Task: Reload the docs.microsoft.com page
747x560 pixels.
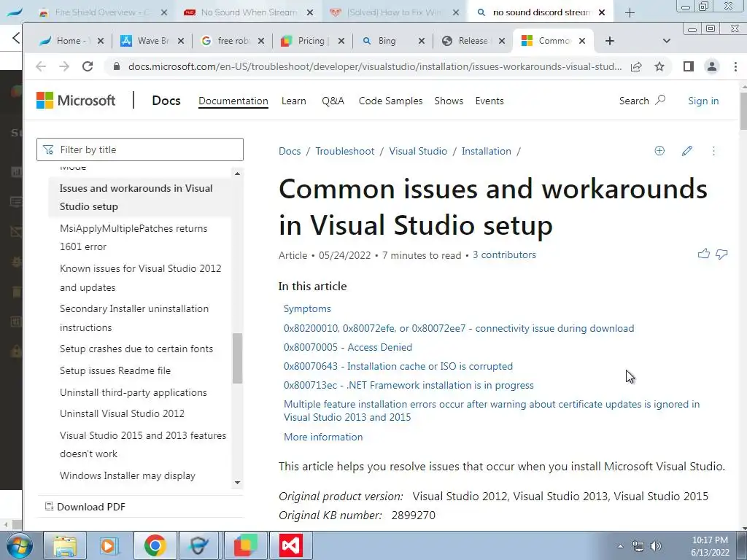Action: point(88,66)
